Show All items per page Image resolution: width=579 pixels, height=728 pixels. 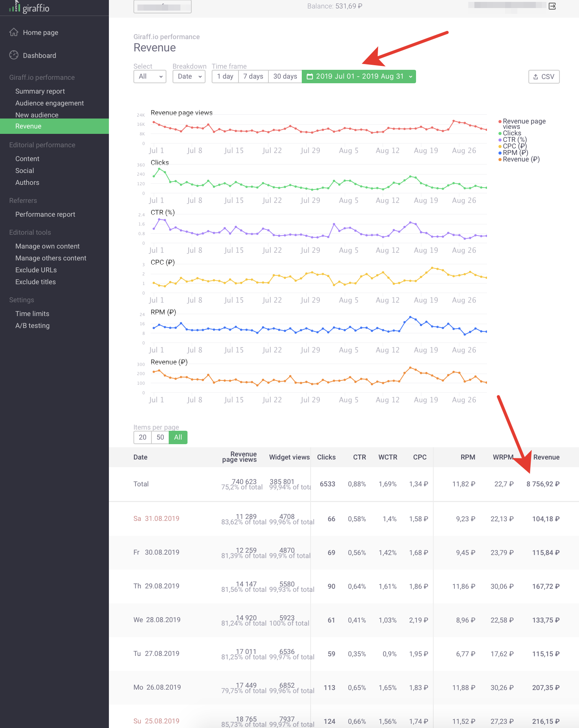pyautogui.click(x=178, y=437)
